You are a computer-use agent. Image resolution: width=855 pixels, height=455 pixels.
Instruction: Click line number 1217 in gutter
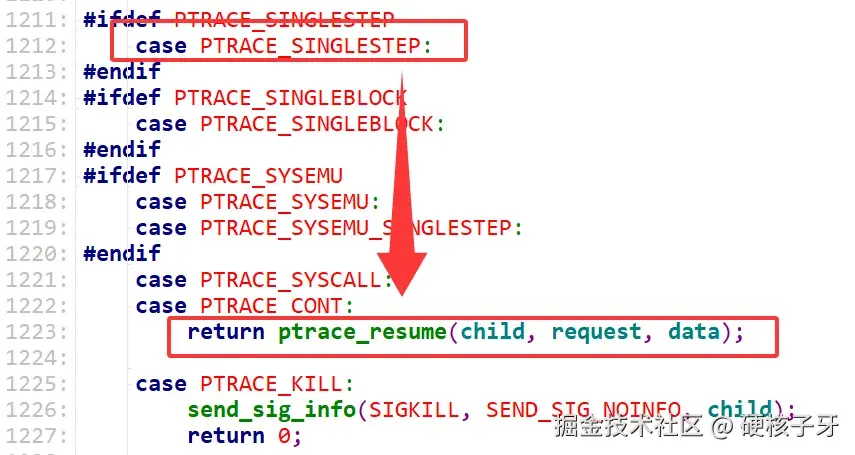(x=36, y=176)
